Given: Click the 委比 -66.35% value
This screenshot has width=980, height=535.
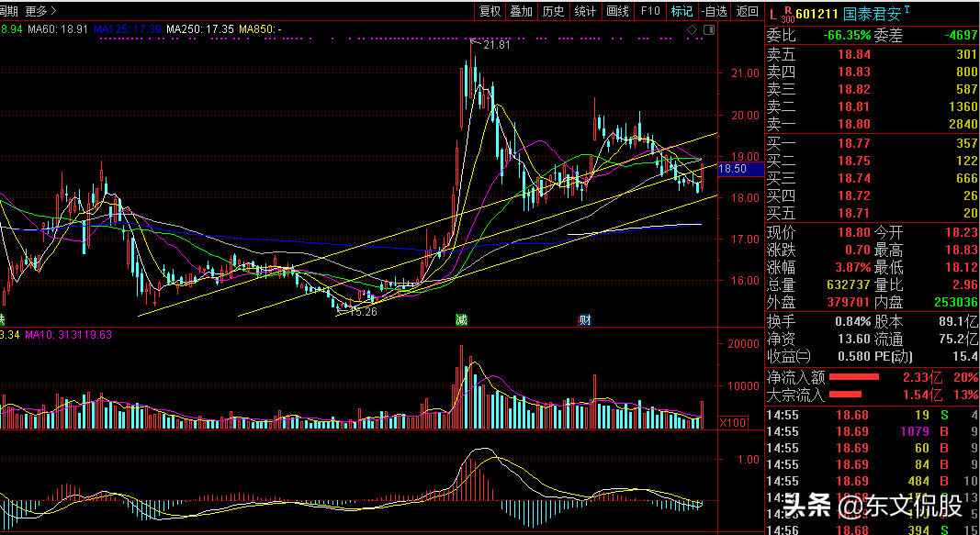Looking at the screenshot, I should click(847, 35).
